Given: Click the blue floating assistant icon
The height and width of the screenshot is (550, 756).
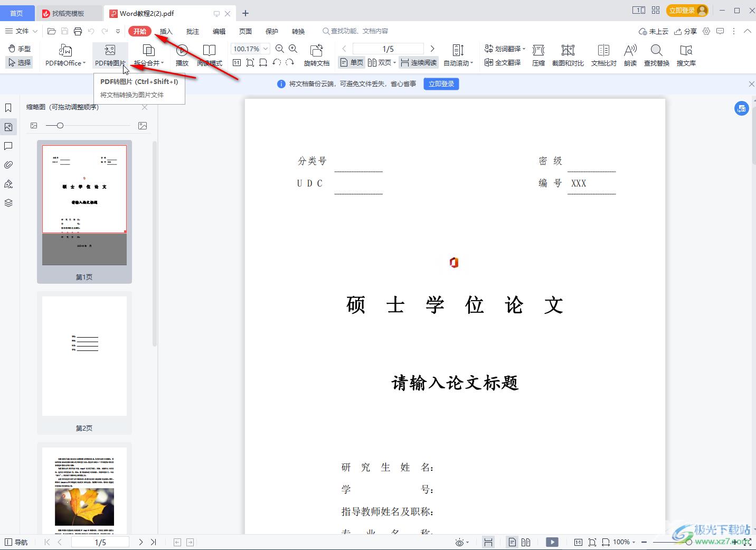Looking at the screenshot, I should (742, 109).
